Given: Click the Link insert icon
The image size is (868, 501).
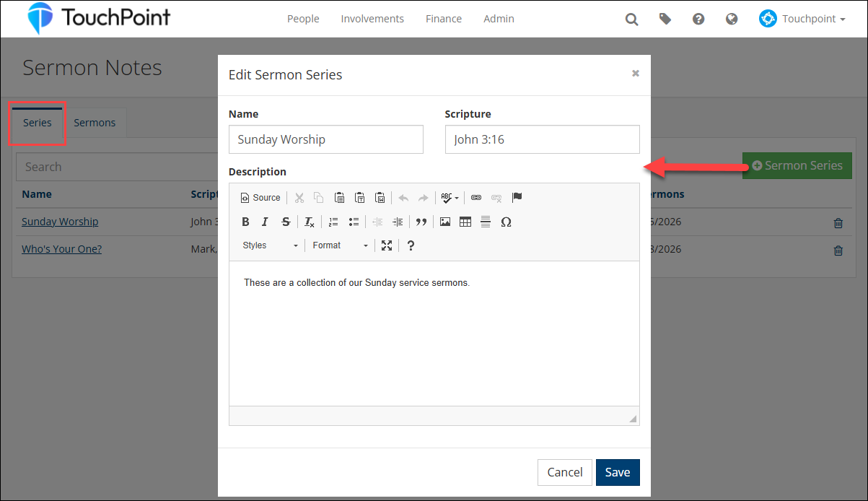Looking at the screenshot, I should (476, 198).
